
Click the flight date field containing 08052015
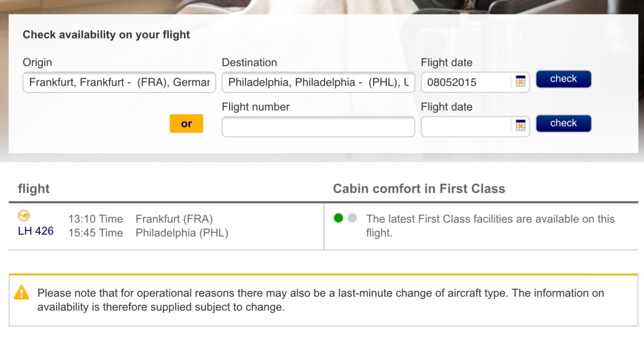coord(466,82)
